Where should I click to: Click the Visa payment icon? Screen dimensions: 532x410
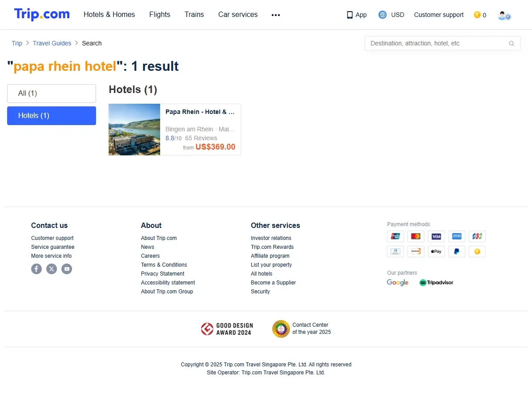(x=436, y=236)
